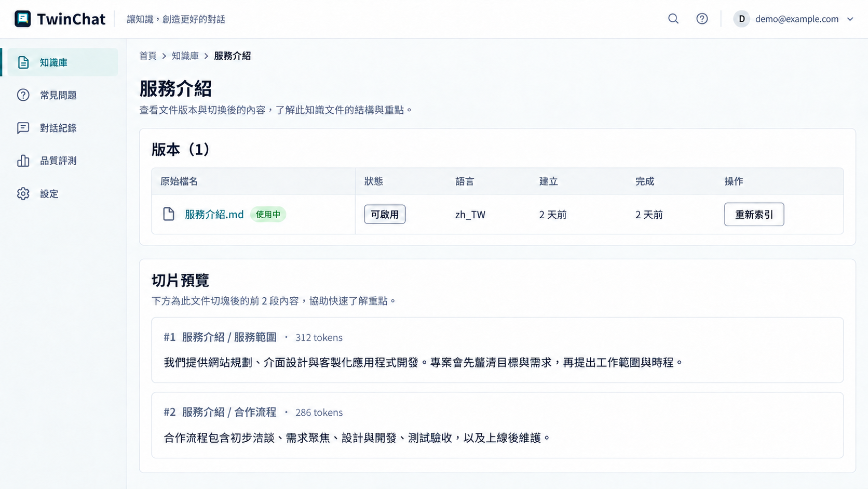Click the TwinChat brand name
This screenshot has width=868, height=489.
[x=71, y=19]
